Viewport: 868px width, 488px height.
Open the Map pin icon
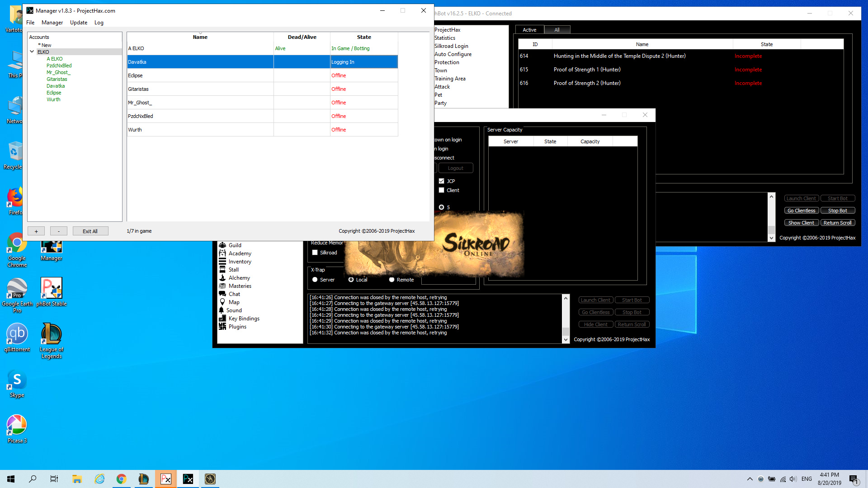point(222,302)
